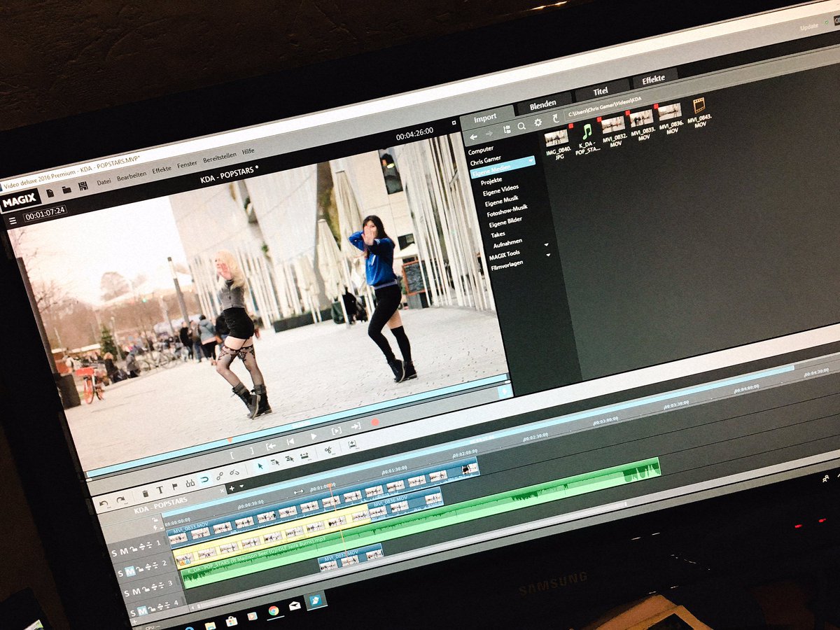
Task: Select the K_DA POP_STARS audio file
Action: [587, 139]
